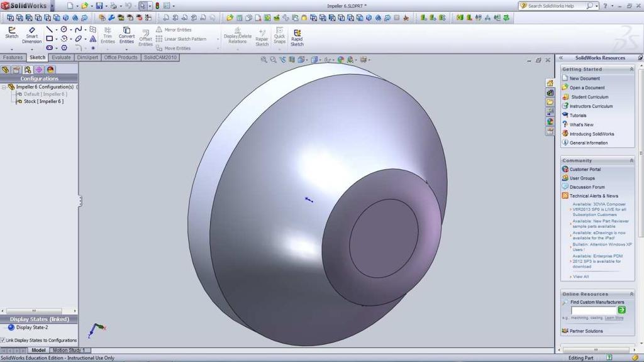Viewport: 644px width, 362px height.
Task: Open the ConfigurationManager tab icon
Action: (x=28, y=69)
